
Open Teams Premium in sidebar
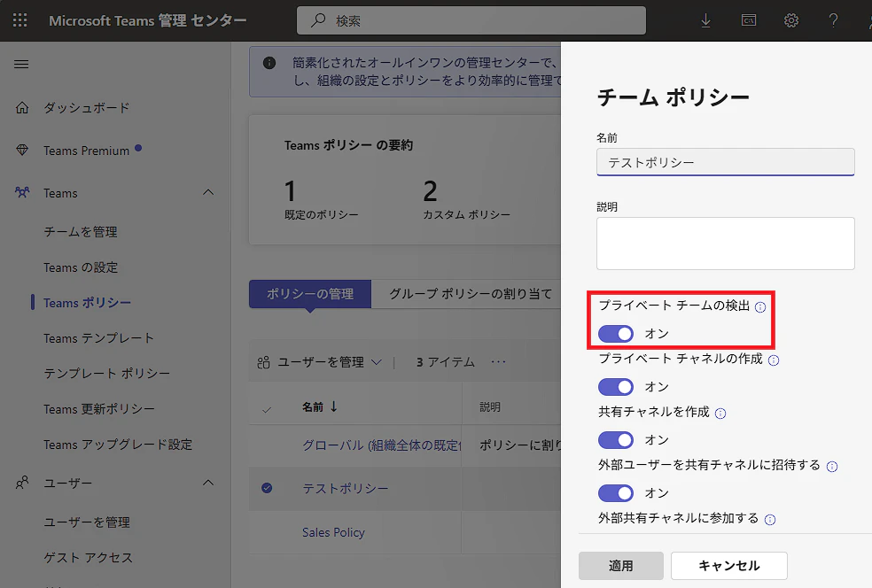[86, 151]
